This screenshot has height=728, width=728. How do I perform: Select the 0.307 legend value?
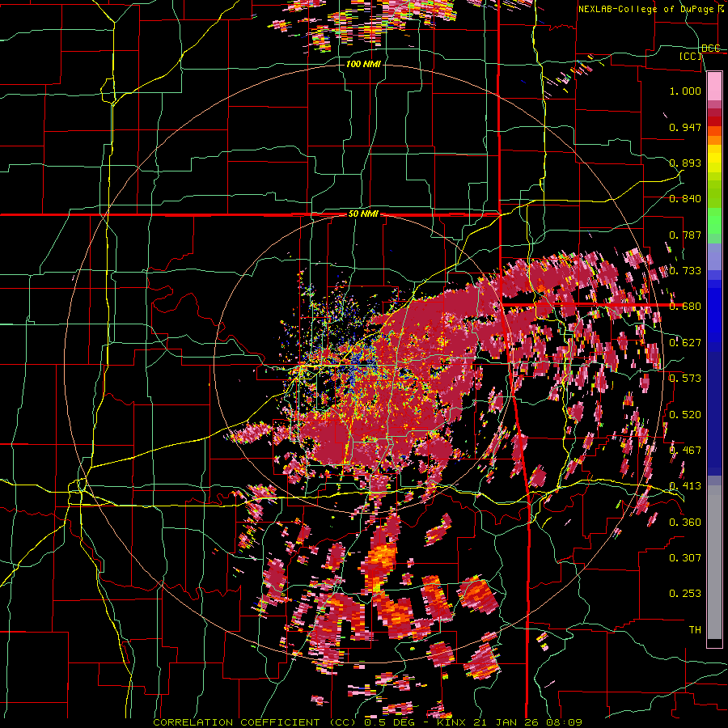(x=685, y=558)
